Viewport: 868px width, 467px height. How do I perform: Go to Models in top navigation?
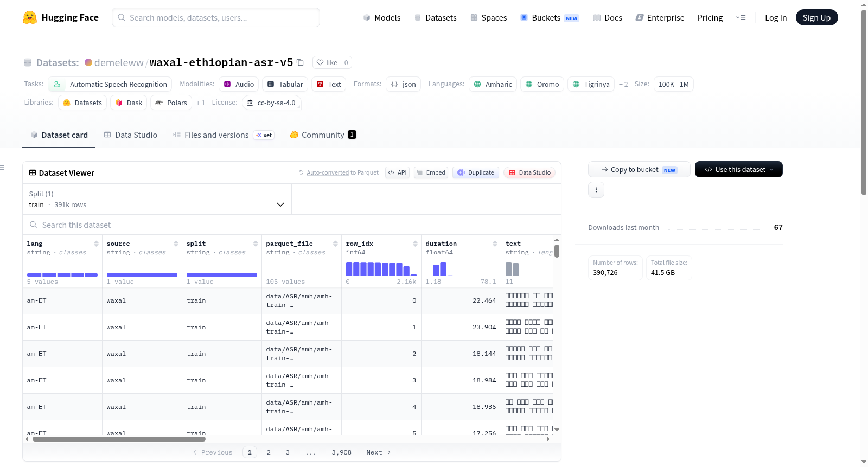click(382, 17)
